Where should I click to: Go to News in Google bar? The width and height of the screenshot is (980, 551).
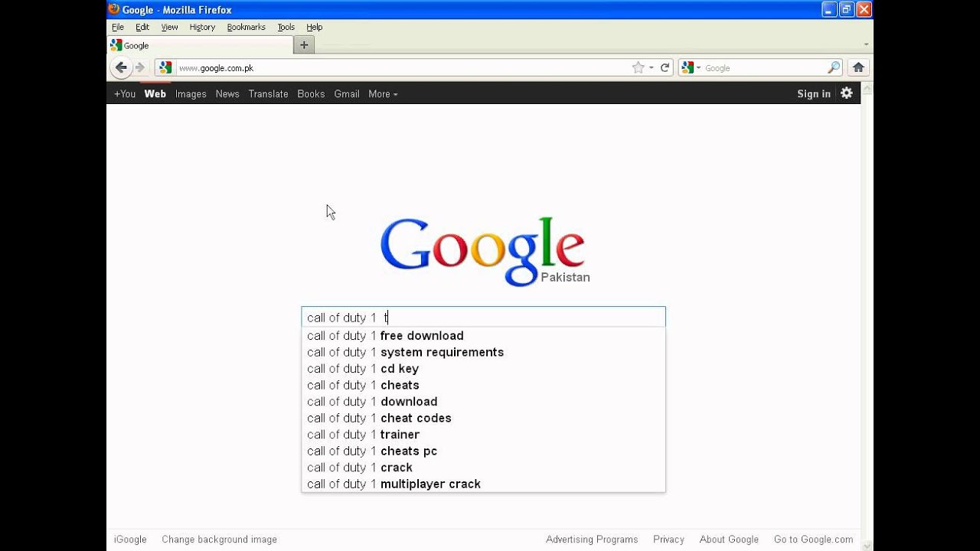[227, 93]
